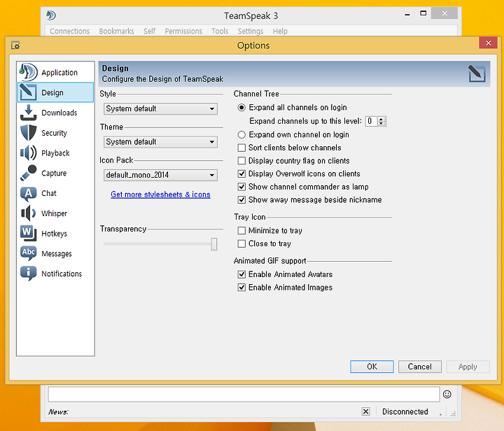
Task: Open the Permissions menu
Action: (183, 31)
